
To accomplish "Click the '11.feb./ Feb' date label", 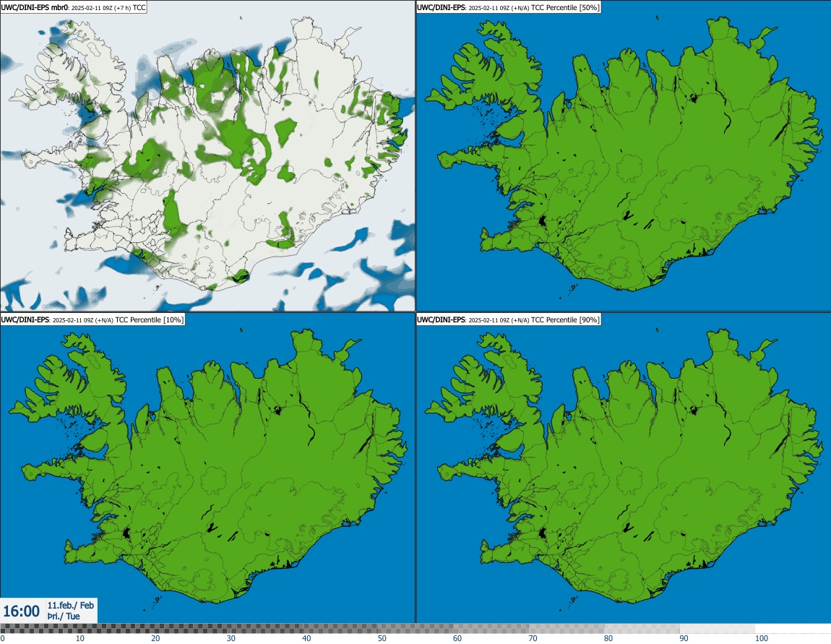I will [x=71, y=605].
